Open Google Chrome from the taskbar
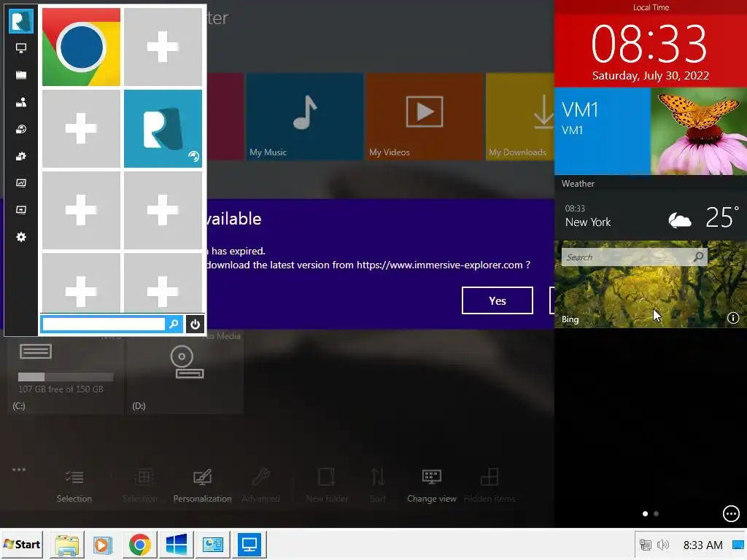 coord(139,544)
